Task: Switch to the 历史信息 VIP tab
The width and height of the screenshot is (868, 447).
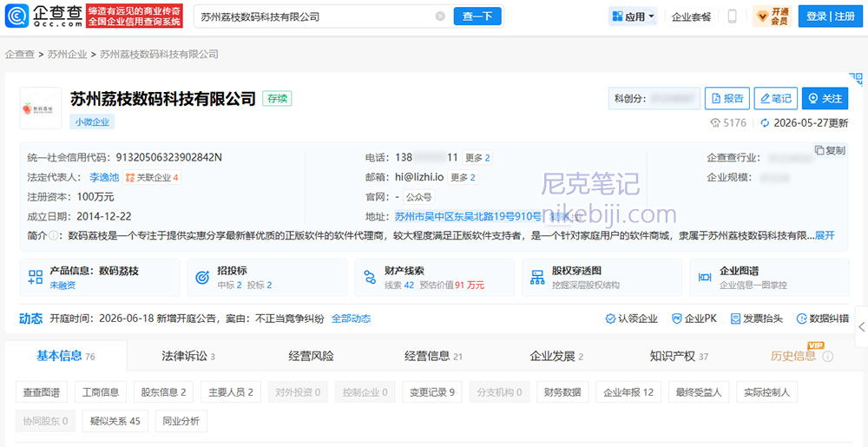Action: (x=792, y=356)
